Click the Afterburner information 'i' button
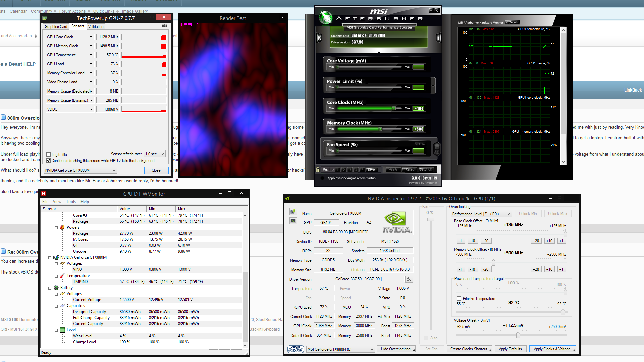 click(438, 38)
